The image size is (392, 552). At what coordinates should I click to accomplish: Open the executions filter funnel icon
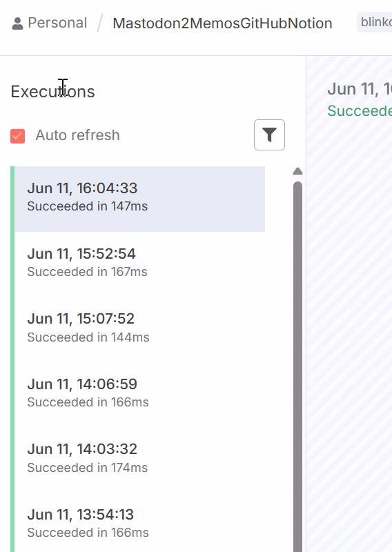269,135
